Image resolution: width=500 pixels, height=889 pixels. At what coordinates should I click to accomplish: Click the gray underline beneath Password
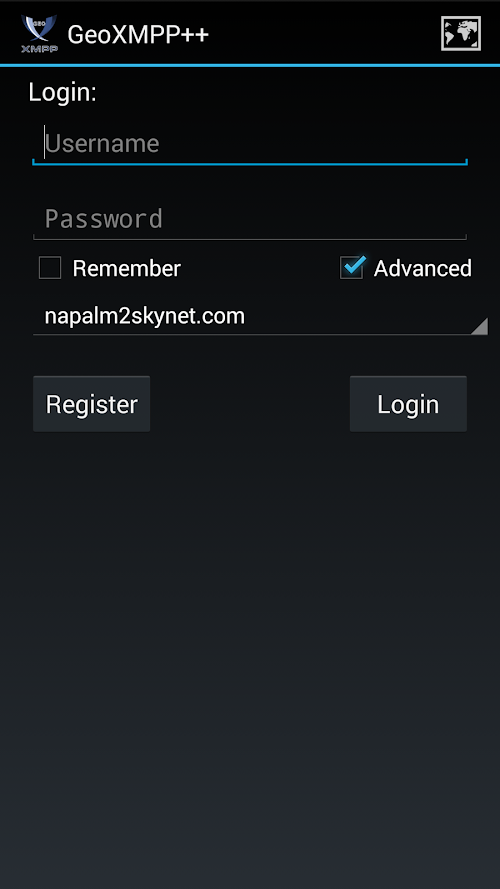[250, 238]
